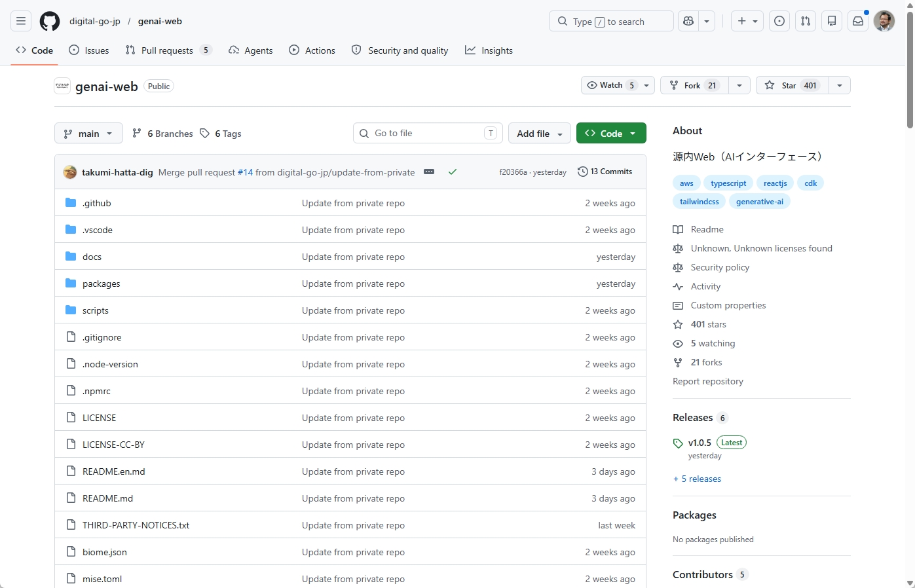915x588 pixels.
Task: View the commit status green checkmark
Action: click(452, 172)
